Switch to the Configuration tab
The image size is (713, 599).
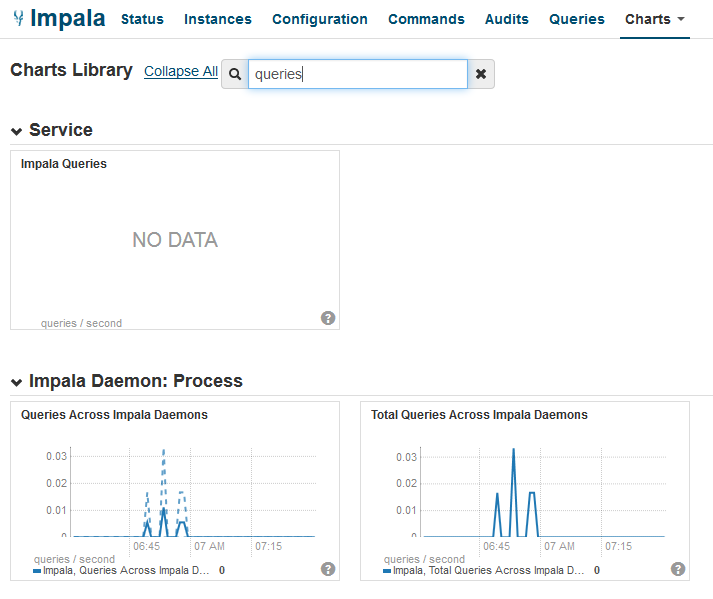pos(320,19)
